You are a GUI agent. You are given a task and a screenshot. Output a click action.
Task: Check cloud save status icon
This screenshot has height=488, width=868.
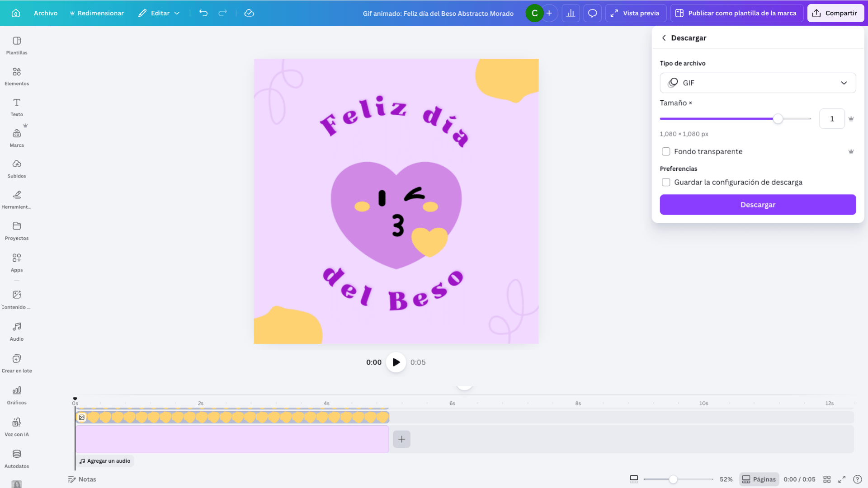tap(249, 13)
